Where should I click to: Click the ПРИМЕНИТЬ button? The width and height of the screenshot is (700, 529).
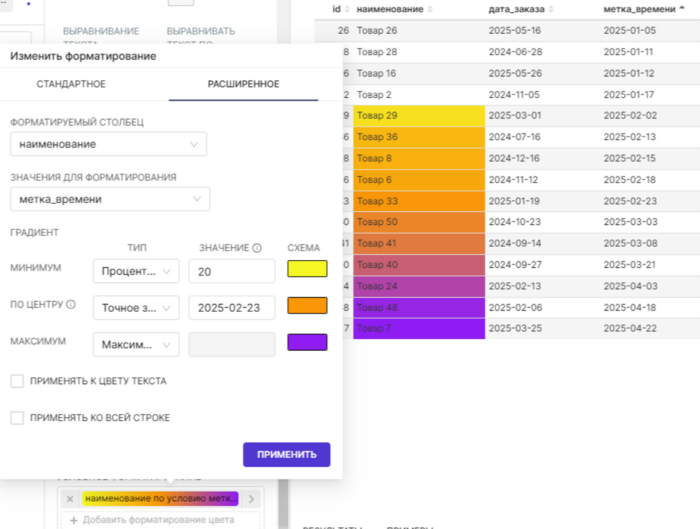[287, 454]
